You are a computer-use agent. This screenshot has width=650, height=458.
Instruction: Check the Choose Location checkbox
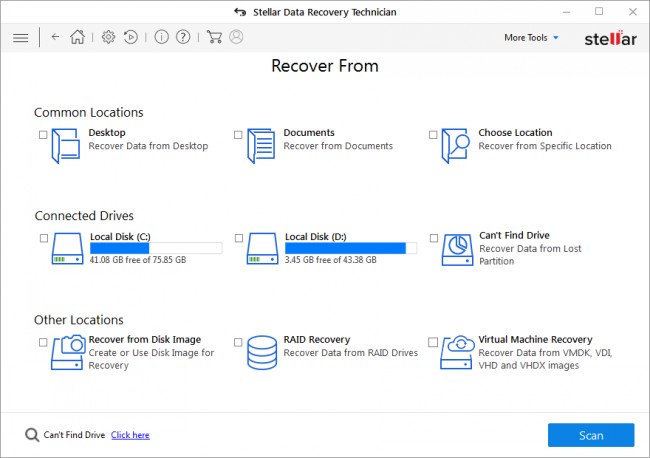433,135
